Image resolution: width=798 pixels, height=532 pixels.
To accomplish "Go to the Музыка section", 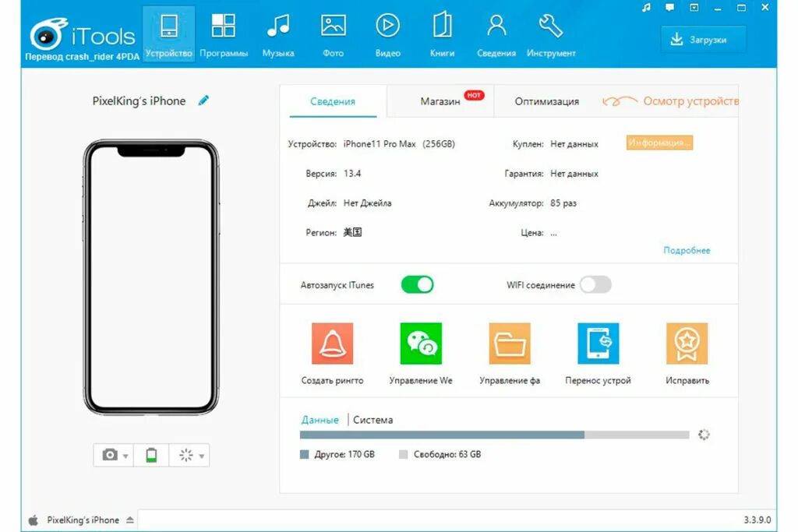I will point(278,34).
